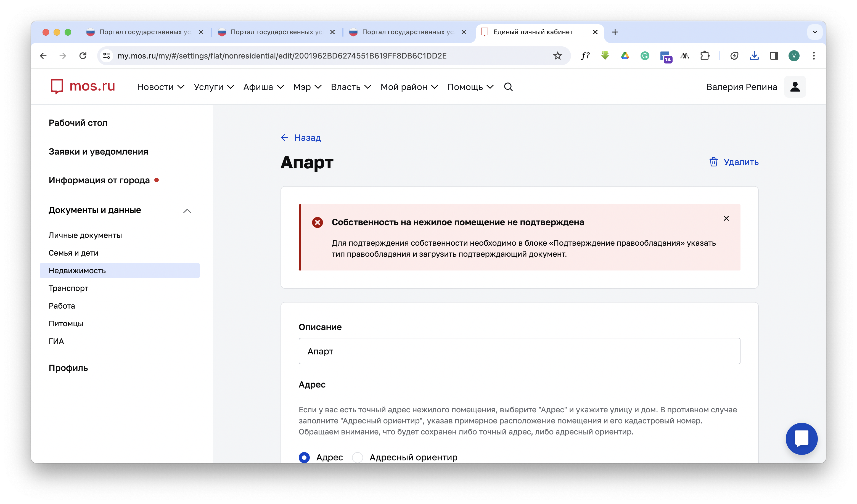
Task: Open extension with 14 badge
Action: point(666,57)
